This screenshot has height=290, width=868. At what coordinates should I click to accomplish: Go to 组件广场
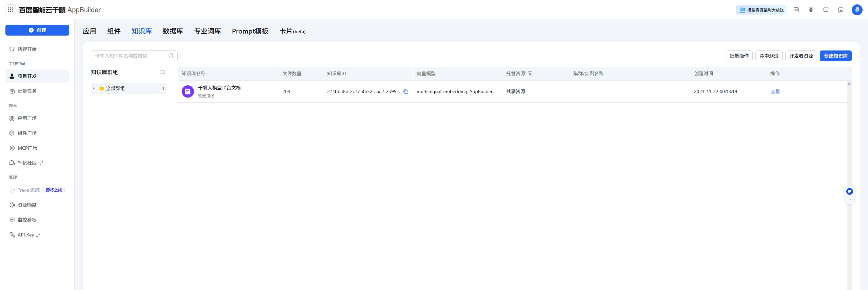point(37,133)
